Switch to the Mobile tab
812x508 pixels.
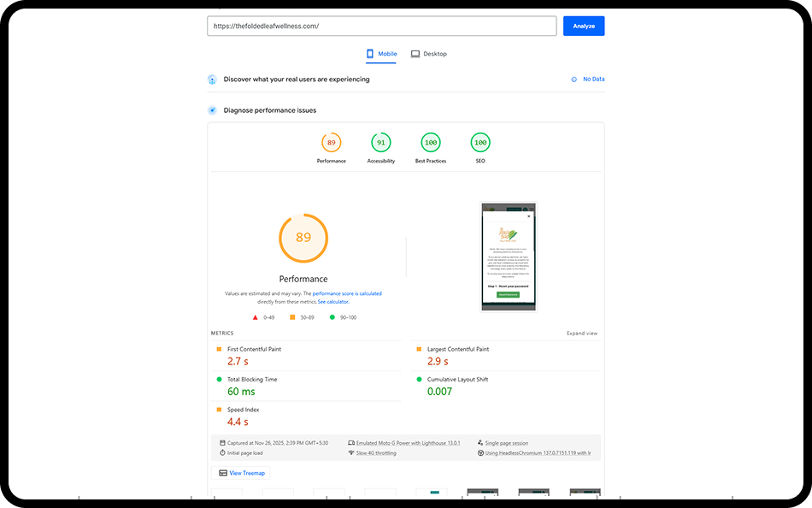point(381,54)
